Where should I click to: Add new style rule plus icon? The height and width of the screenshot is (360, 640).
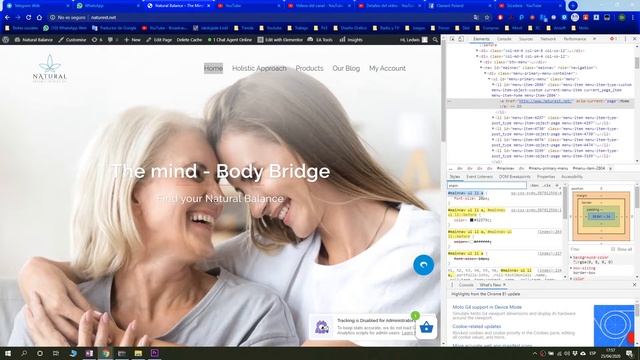[557, 185]
